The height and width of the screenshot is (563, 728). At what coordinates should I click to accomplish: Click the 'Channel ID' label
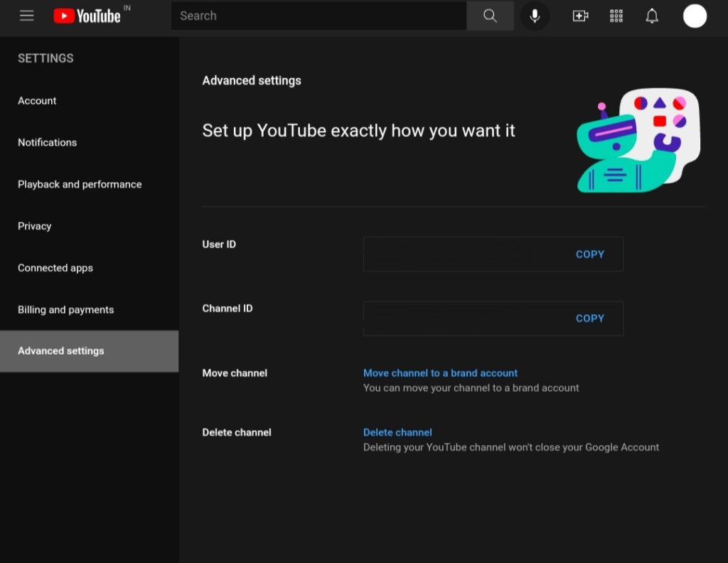click(227, 309)
